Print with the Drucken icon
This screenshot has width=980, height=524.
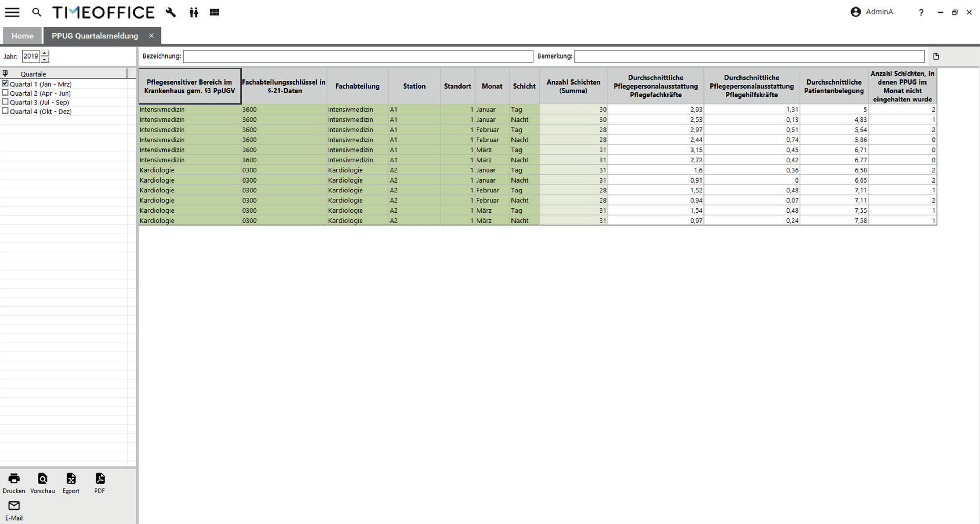14,479
